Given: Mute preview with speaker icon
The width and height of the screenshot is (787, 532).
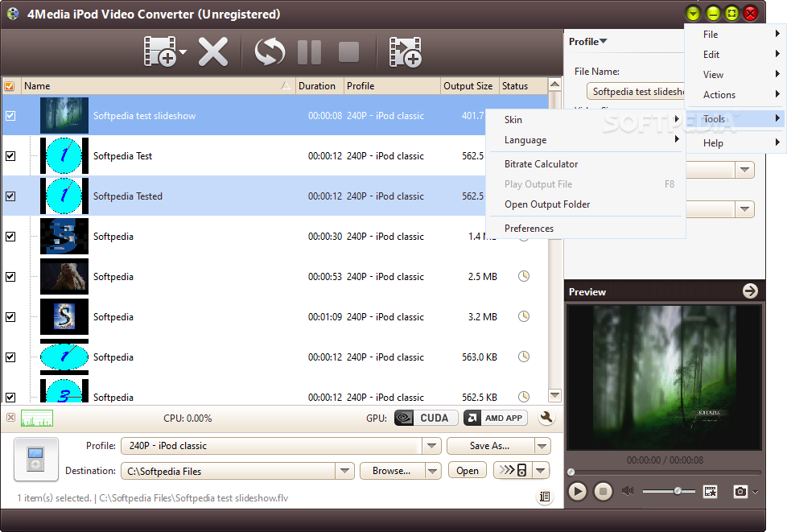Looking at the screenshot, I should [x=628, y=490].
